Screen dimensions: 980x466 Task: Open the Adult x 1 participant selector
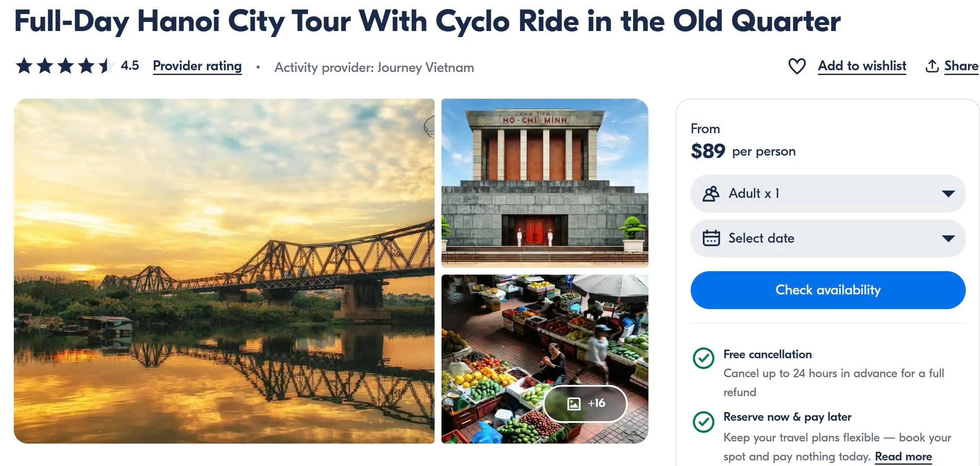pyautogui.click(x=828, y=194)
